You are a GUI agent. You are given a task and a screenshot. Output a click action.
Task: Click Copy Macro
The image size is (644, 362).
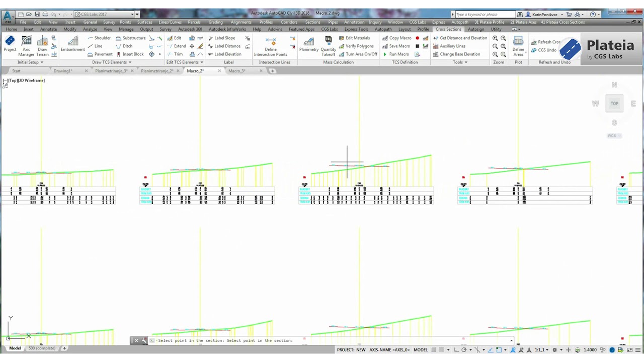[396, 38]
